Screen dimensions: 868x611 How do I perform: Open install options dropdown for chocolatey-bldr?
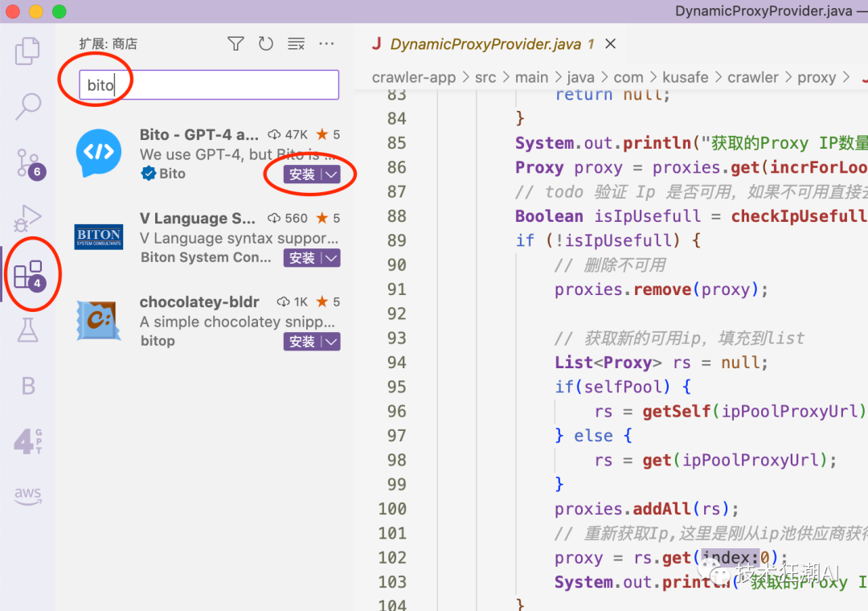(331, 342)
